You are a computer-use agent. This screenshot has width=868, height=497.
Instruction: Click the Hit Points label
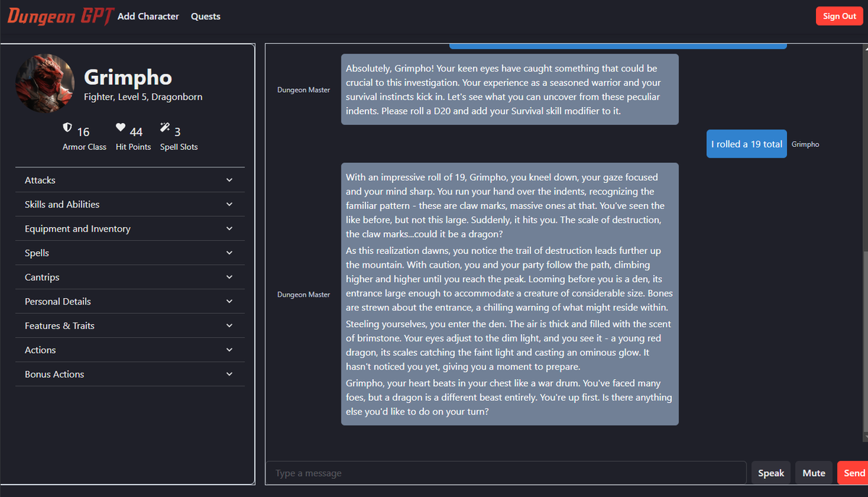point(133,147)
